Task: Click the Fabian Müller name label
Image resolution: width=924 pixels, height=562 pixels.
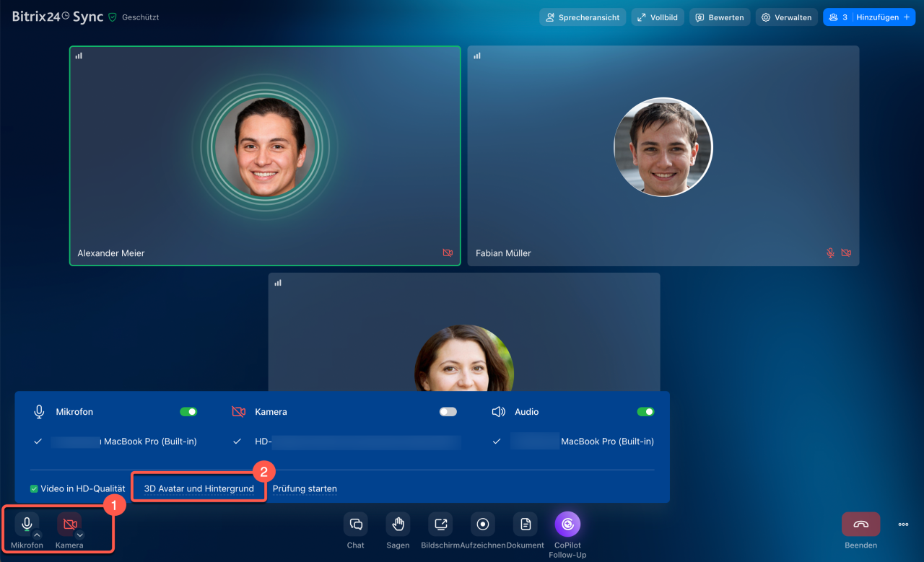Action: [x=503, y=253]
